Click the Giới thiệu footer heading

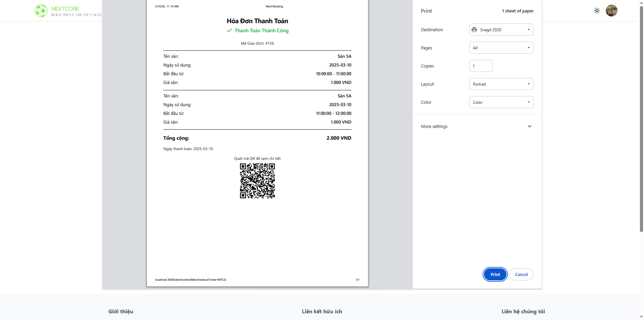pos(121,312)
